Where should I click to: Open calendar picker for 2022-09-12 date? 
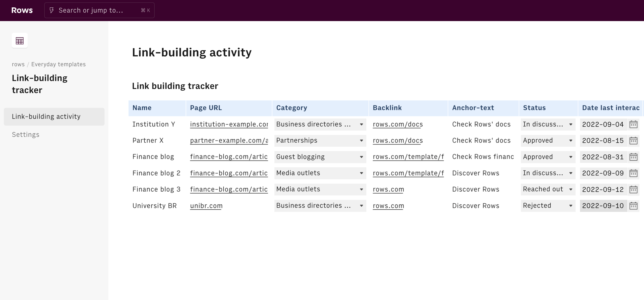pyautogui.click(x=633, y=189)
